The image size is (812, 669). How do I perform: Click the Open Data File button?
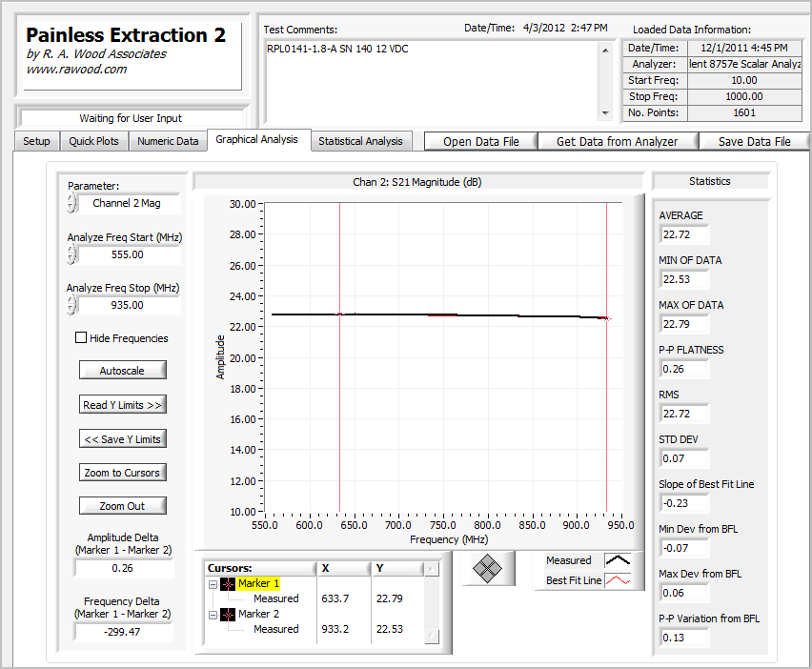(481, 141)
